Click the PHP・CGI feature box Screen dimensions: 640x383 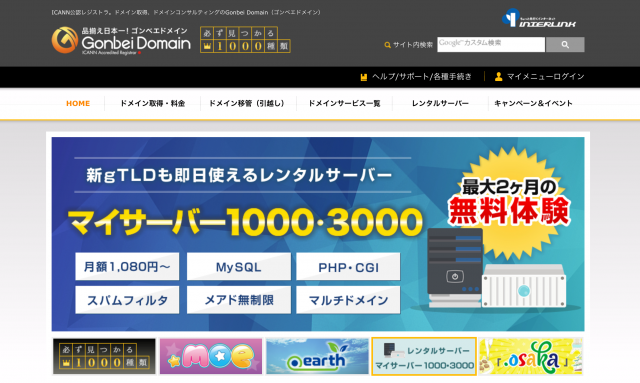click(348, 267)
